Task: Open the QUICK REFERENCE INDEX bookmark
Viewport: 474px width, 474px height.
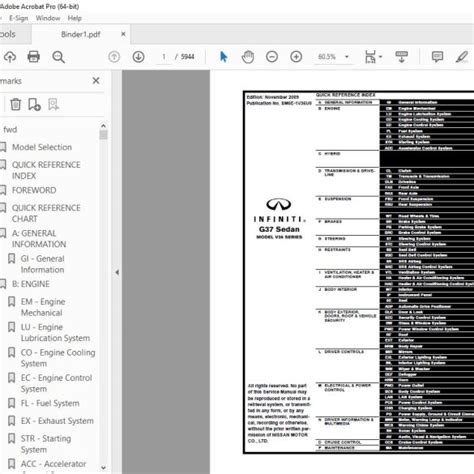Action: click(46, 170)
